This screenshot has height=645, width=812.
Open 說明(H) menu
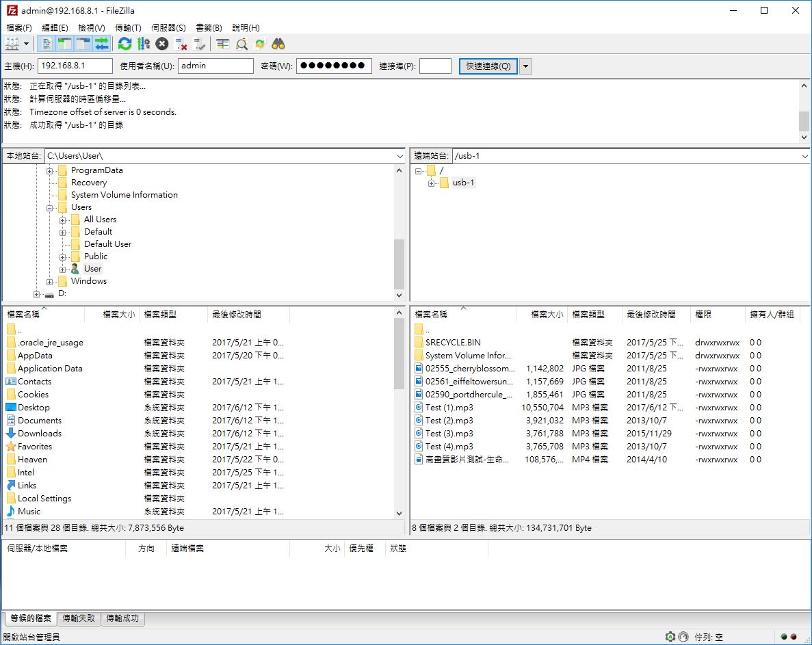click(246, 27)
